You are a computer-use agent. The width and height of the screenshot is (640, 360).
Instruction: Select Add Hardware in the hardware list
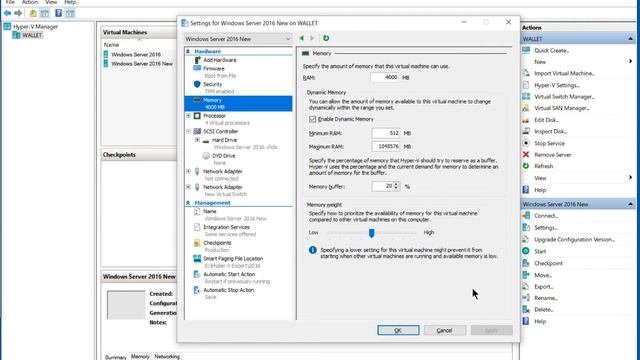pyautogui.click(x=220, y=60)
